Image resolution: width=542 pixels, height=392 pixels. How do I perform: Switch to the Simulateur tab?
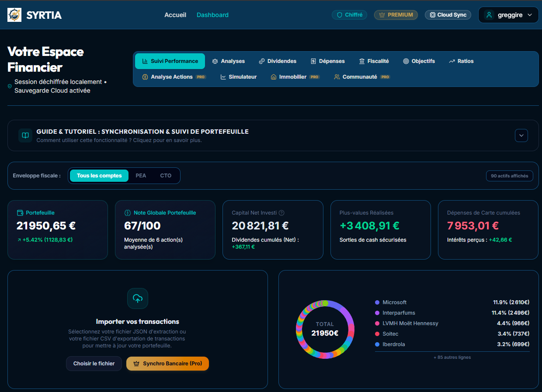[239, 77]
